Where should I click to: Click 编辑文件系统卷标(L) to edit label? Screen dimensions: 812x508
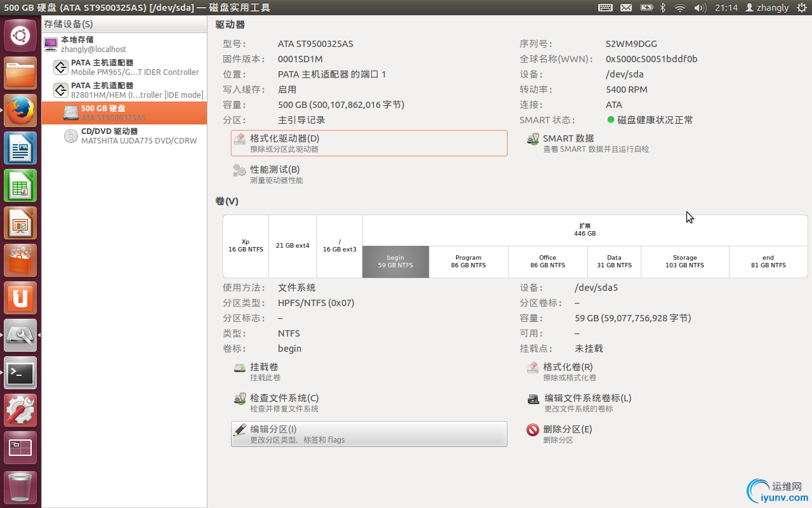pyautogui.click(x=579, y=403)
